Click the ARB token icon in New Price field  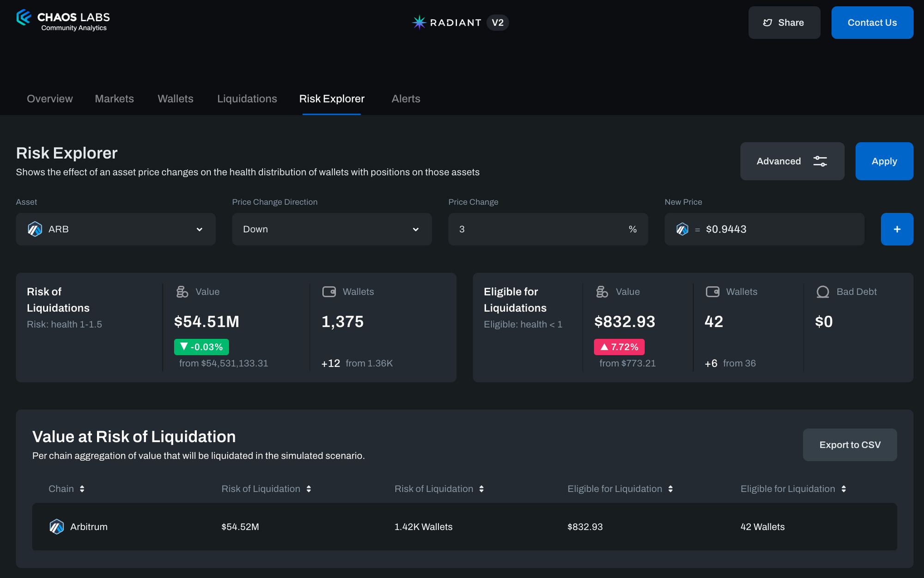pos(682,229)
